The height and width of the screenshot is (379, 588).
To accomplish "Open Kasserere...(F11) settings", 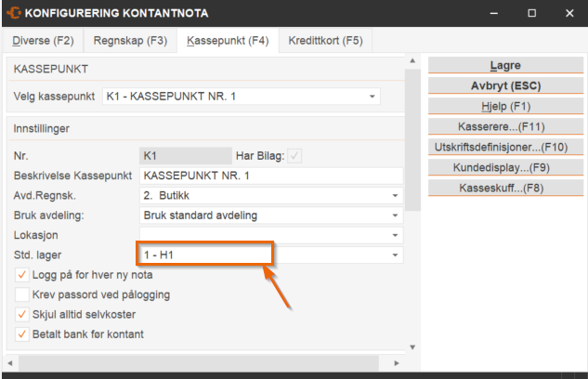I will click(504, 127).
